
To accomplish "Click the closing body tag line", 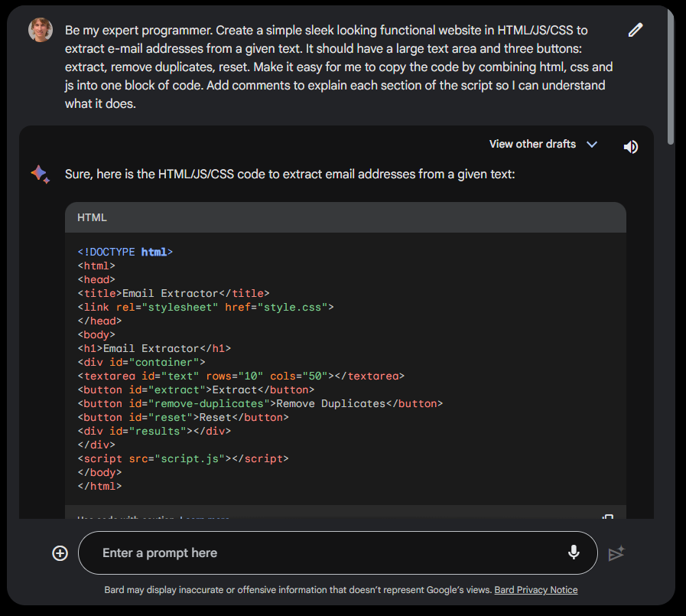I will [x=99, y=473].
